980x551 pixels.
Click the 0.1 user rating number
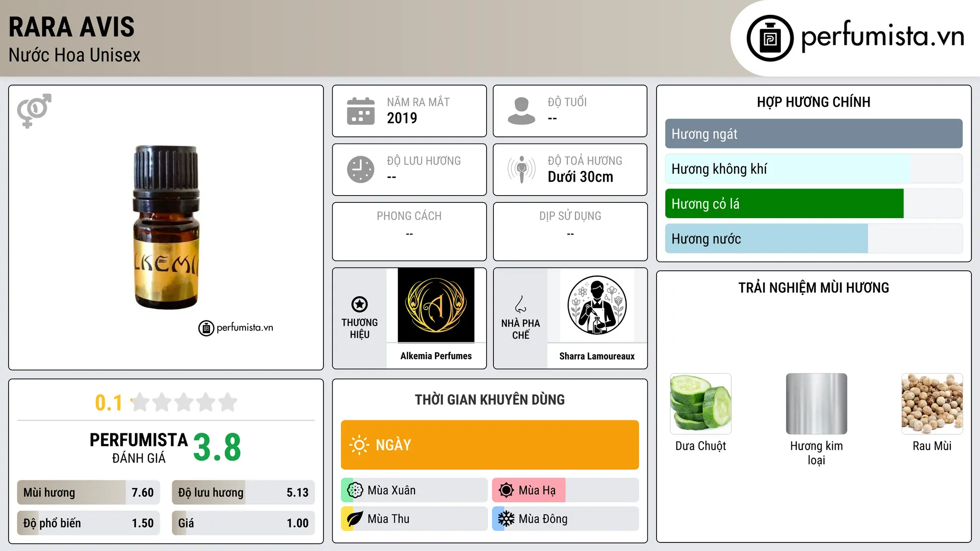point(109,403)
